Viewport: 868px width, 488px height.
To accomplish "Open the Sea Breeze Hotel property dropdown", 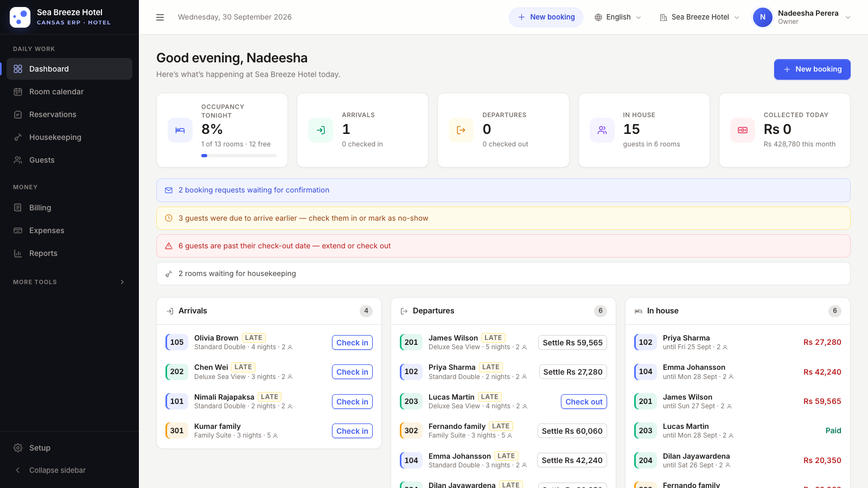I will click(700, 17).
